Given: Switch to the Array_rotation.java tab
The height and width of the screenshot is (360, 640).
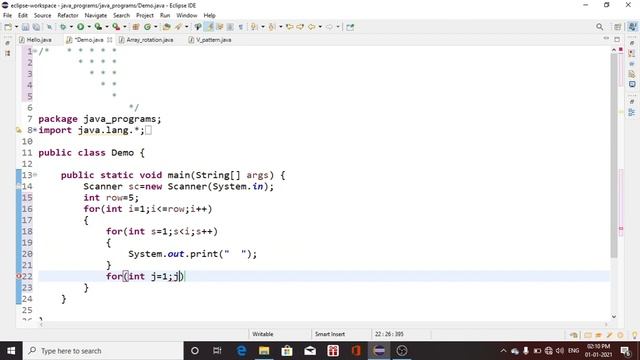Looking at the screenshot, I should tap(146, 40).
